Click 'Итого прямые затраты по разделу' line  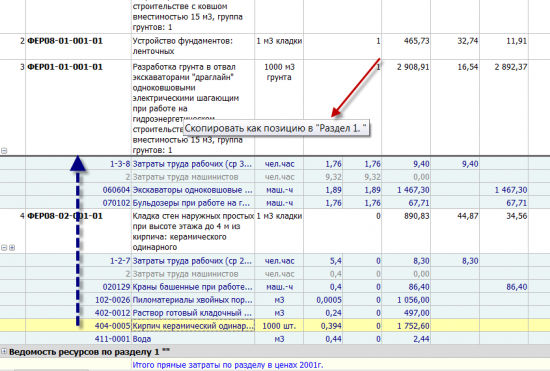tap(228, 365)
